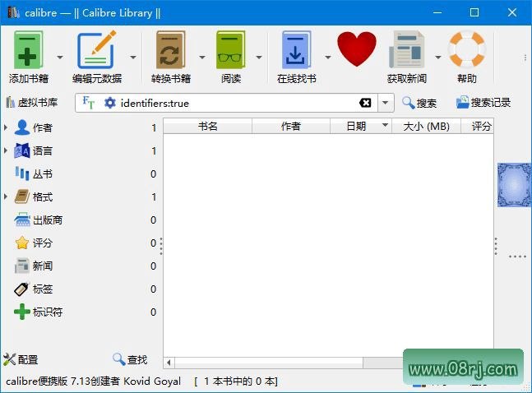Viewport: 532px width, 393px height.
Task: Sort by 日期 column header
Action: (x=361, y=127)
